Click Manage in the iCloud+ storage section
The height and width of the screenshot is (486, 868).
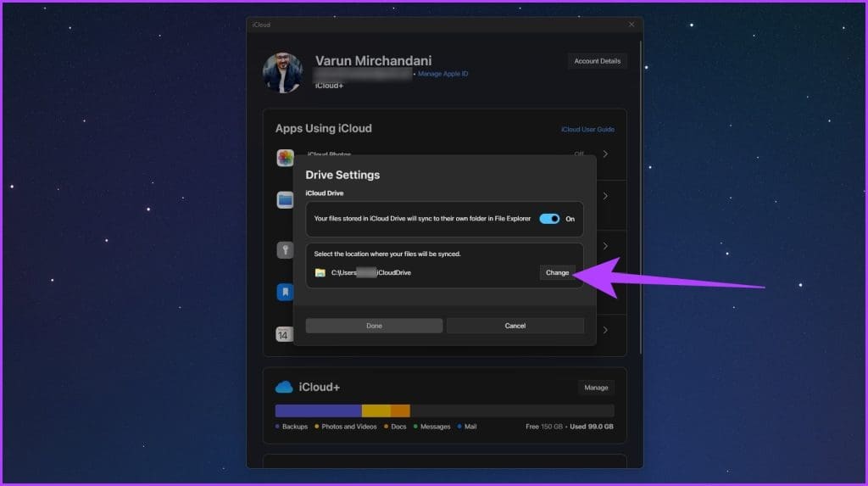(x=596, y=388)
